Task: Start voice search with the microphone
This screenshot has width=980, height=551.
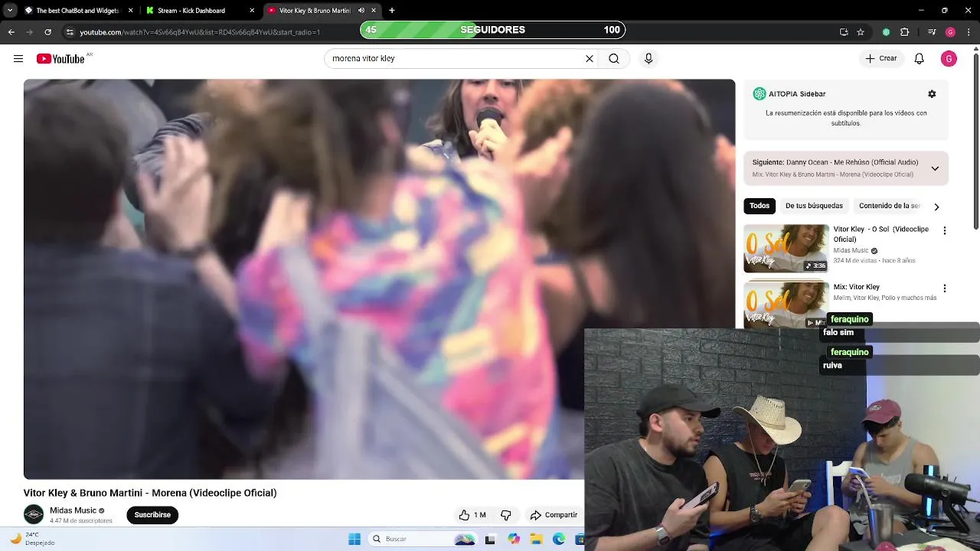Action: tap(648, 58)
